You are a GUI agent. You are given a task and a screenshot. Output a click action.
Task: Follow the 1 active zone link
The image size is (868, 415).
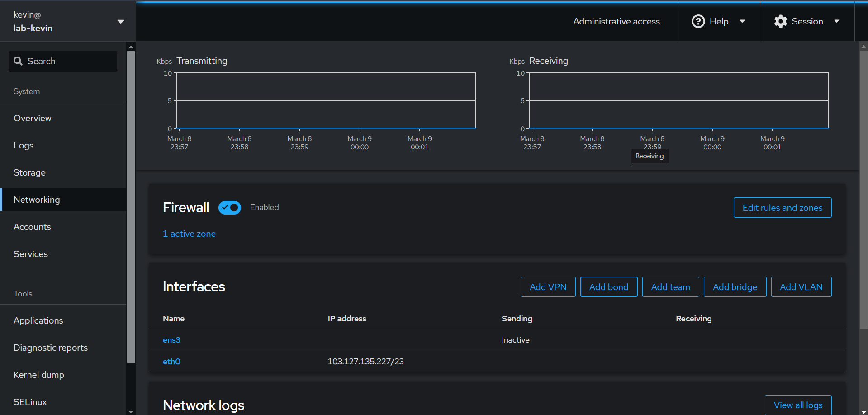pyautogui.click(x=189, y=234)
